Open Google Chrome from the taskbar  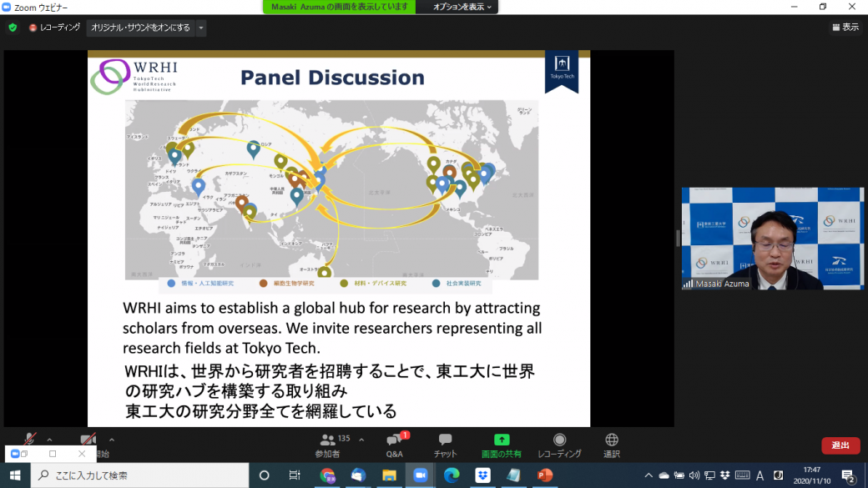tap(327, 475)
